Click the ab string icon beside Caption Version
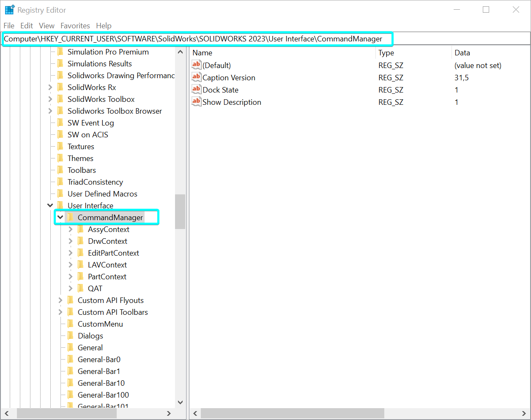Image resolution: width=531 pixels, height=420 pixels. click(196, 77)
